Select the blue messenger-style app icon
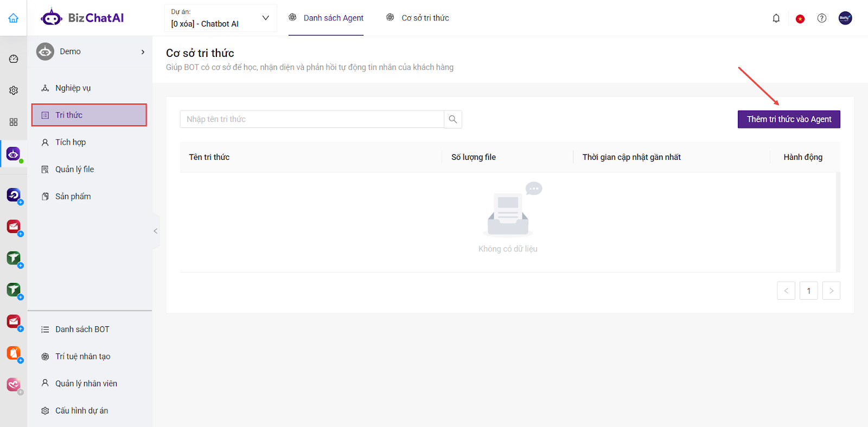868x427 pixels. [x=14, y=195]
